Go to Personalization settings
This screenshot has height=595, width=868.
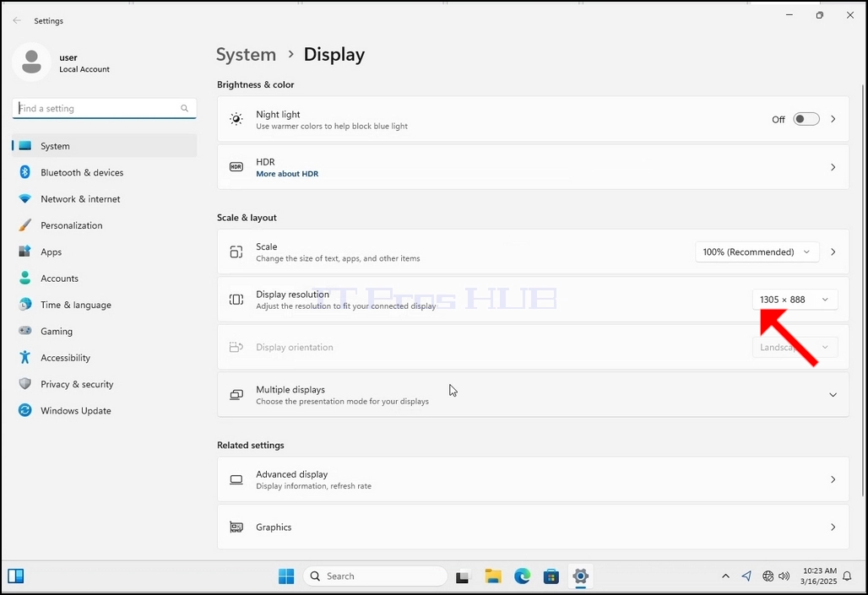104,225
